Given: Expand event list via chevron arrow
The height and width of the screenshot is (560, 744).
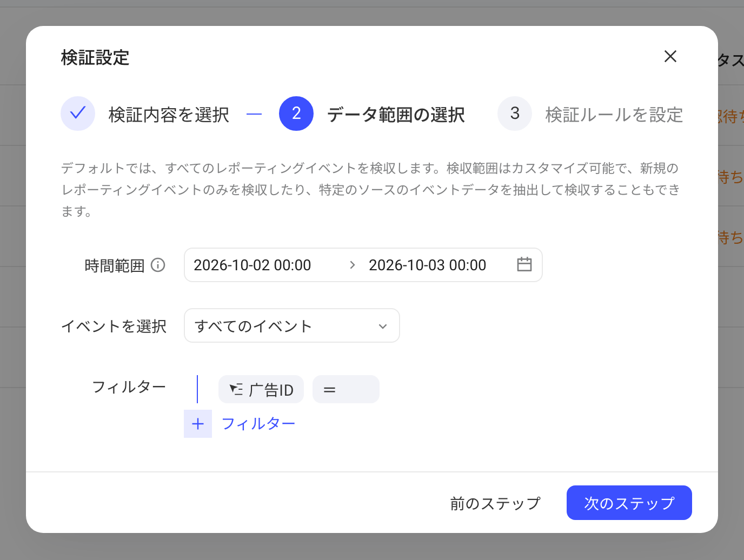Looking at the screenshot, I should point(383,326).
